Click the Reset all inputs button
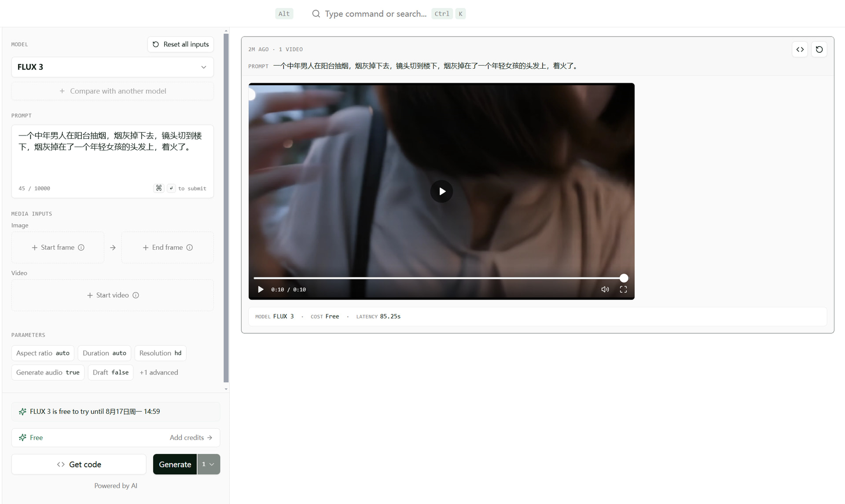This screenshot has height=504, width=845. [180, 44]
